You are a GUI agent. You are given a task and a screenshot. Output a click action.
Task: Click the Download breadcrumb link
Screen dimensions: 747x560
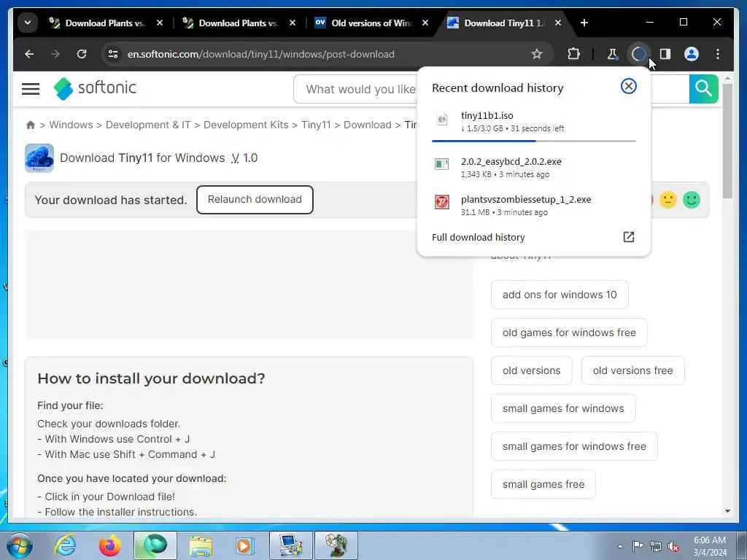click(x=368, y=125)
